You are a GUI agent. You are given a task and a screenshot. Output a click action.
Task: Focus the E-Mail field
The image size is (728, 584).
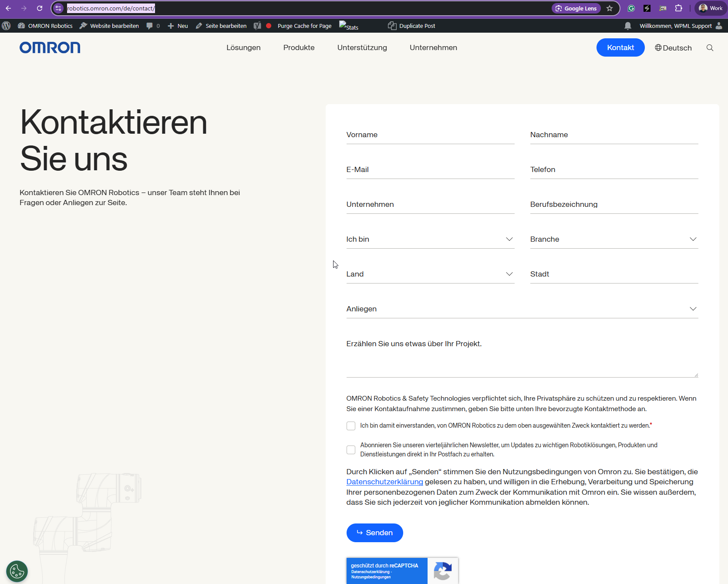click(x=430, y=170)
